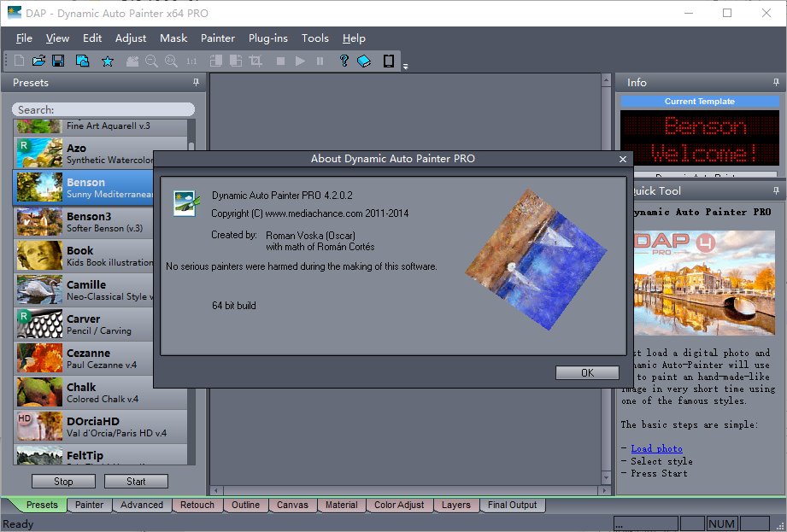Open the Plug-ins menu

coord(268,38)
